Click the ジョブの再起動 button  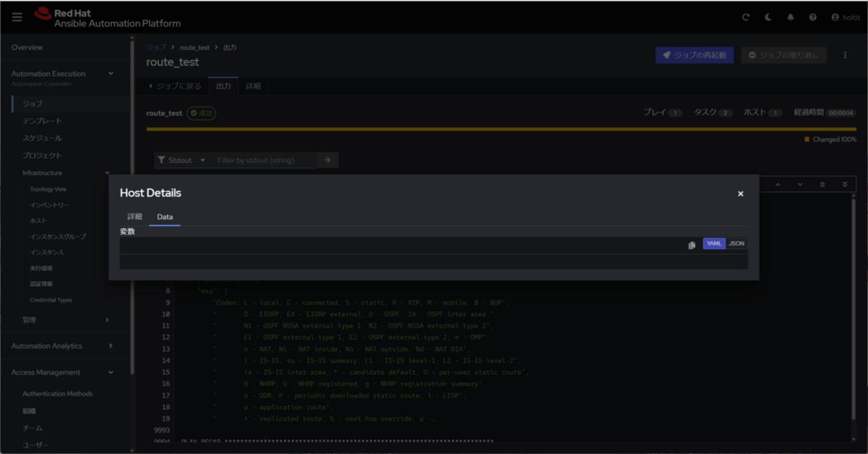point(694,55)
